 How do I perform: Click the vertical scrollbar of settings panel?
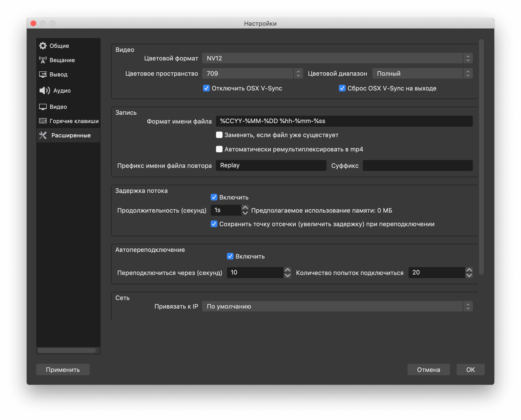[481, 157]
